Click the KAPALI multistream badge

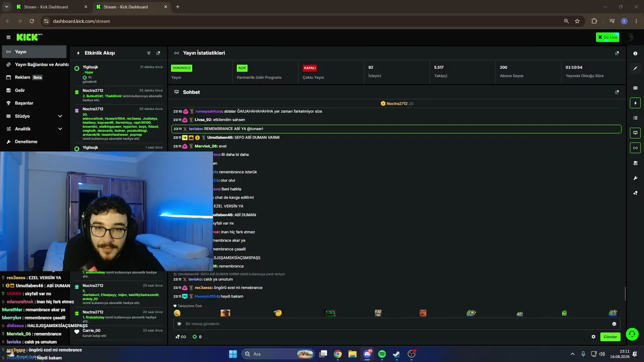(309, 68)
